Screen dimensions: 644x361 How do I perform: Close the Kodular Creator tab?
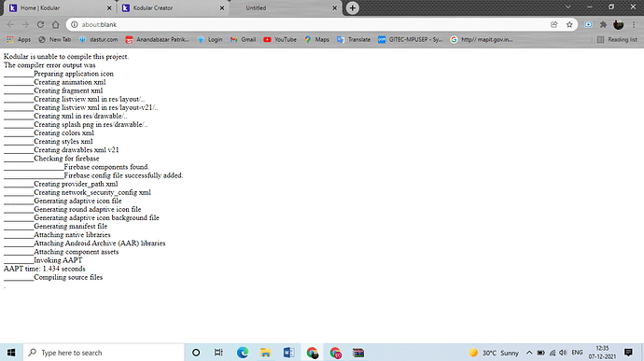[x=222, y=7]
